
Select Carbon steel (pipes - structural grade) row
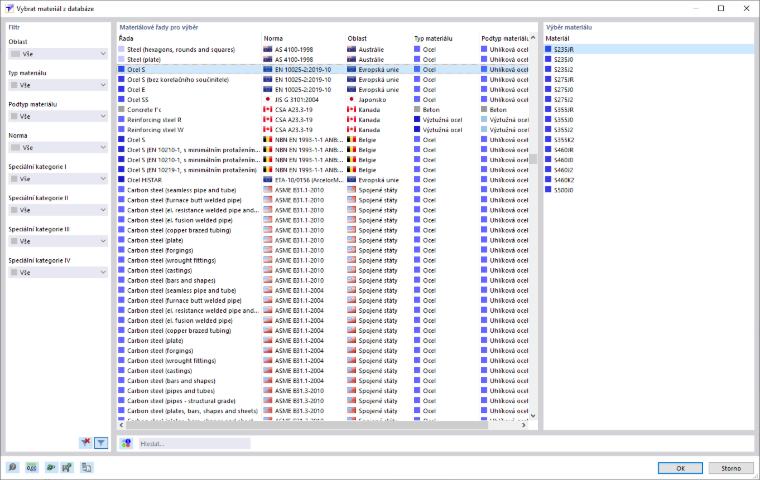(x=323, y=400)
